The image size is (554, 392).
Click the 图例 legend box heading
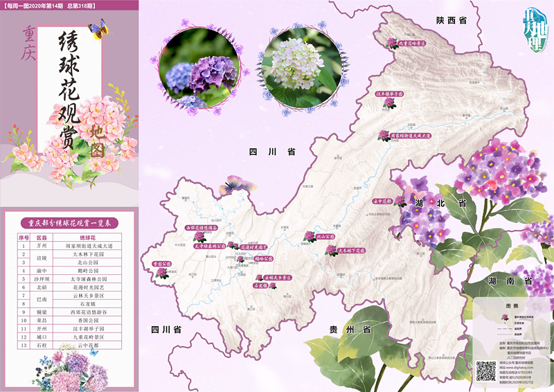click(x=512, y=305)
